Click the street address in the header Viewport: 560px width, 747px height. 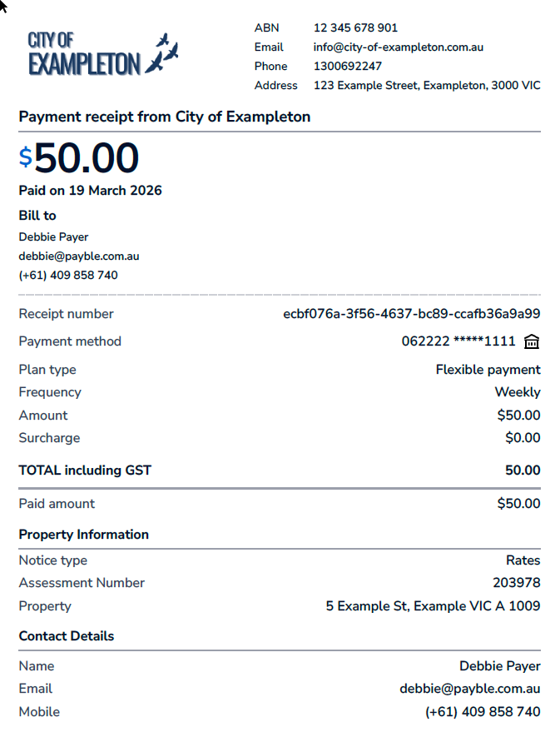[x=427, y=86]
